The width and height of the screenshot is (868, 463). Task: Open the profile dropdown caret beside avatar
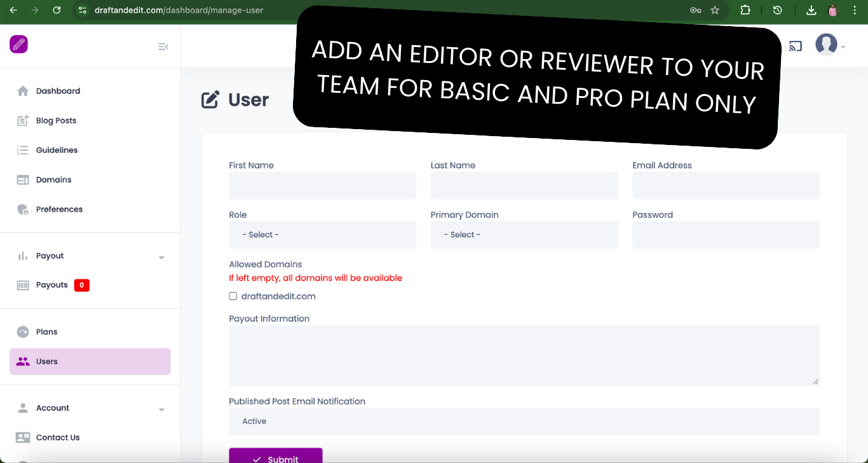coord(843,47)
